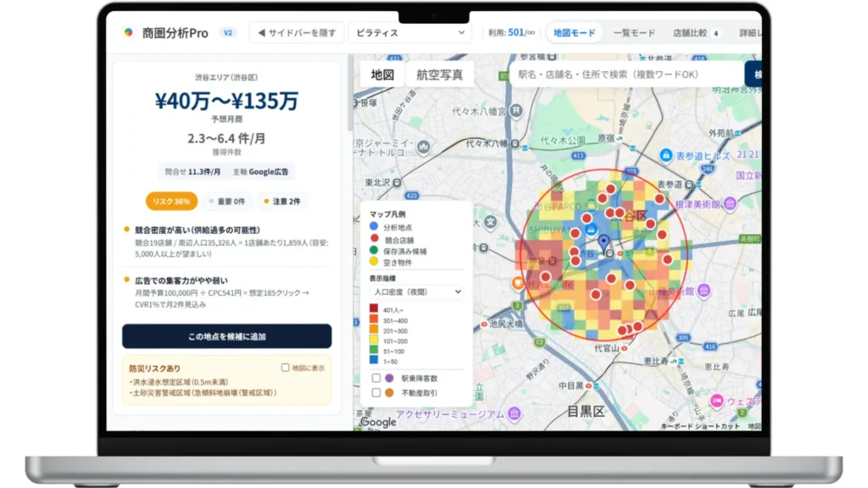Click the ¥40万〜¥135万 revenue estimate

(x=226, y=100)
